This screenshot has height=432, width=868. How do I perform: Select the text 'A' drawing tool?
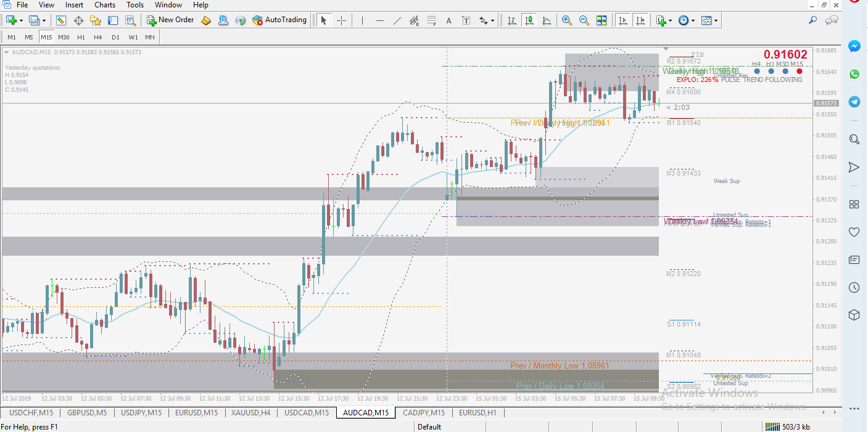448,20
